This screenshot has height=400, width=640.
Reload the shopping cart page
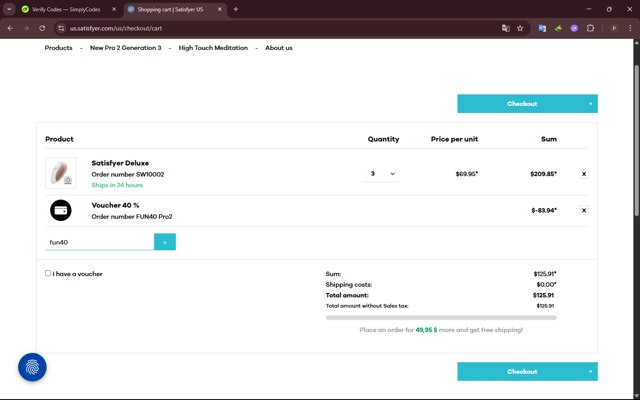(42, 28)
